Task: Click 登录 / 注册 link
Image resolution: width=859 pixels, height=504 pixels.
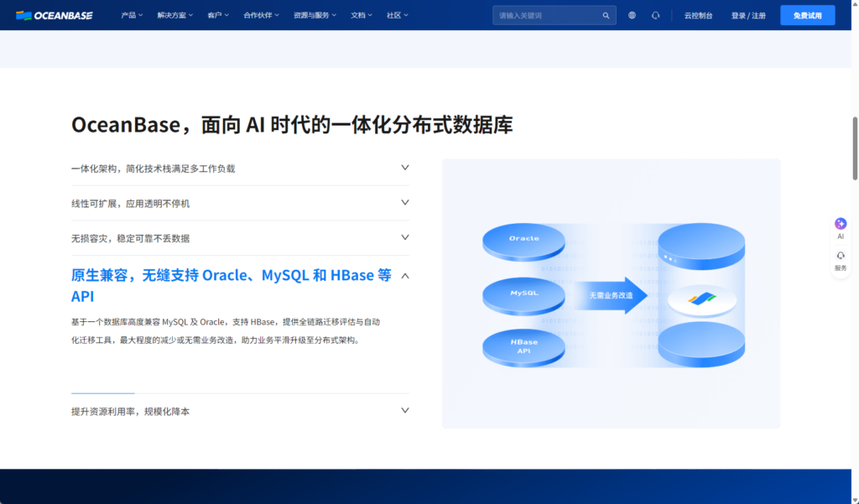Action: click(748, 15)
